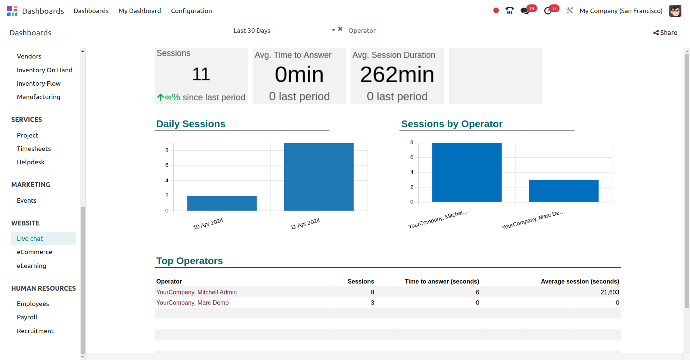Click the Daily Sessions heading
This screenshot has width=690, height=360.
tap(191, 124)
